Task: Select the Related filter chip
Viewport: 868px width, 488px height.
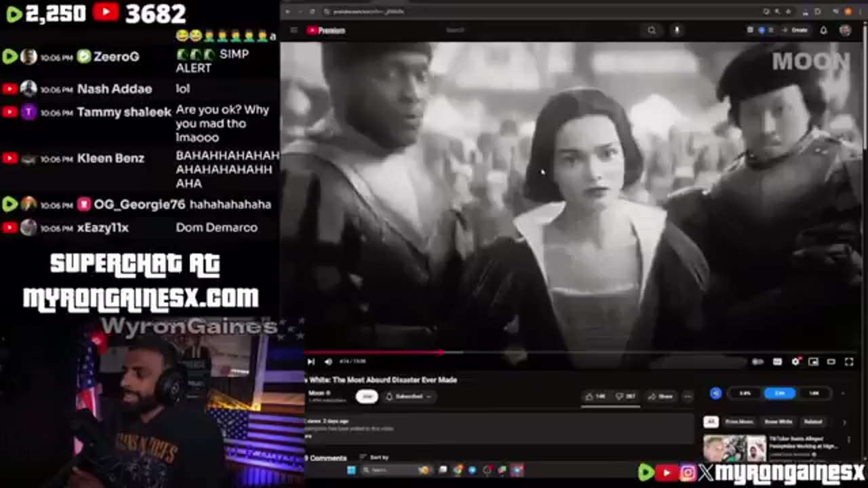Action: [x=813, y=422]
